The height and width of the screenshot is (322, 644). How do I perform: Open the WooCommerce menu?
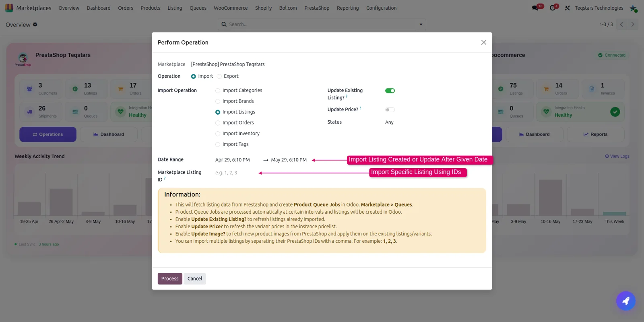(231, 8)
